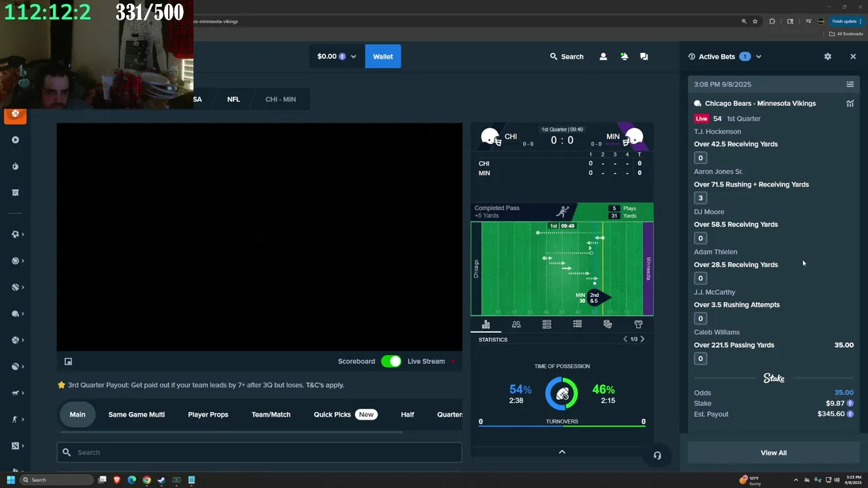Pop out the video player with picture-in-picture icon
868x488 pixels.
68,362
